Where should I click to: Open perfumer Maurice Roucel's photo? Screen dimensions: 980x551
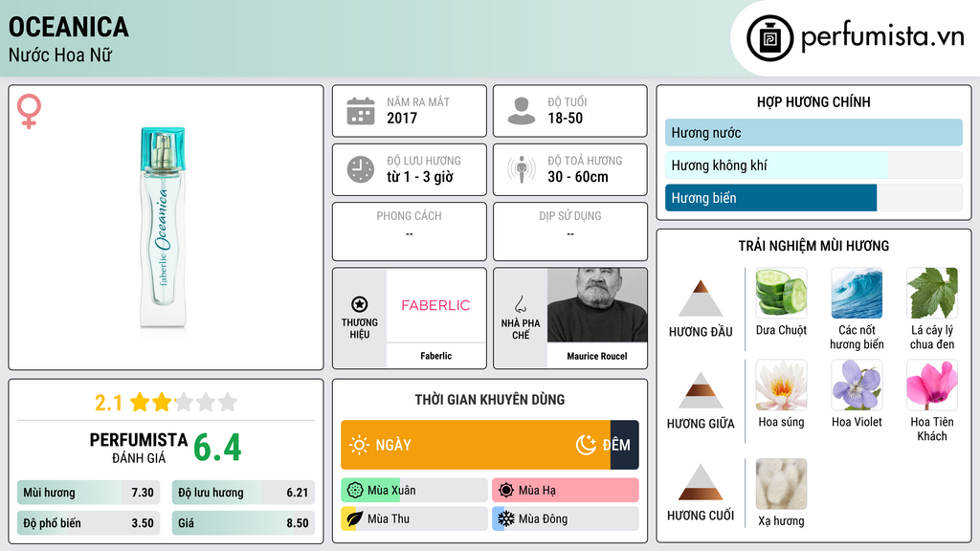click(597, 305)
